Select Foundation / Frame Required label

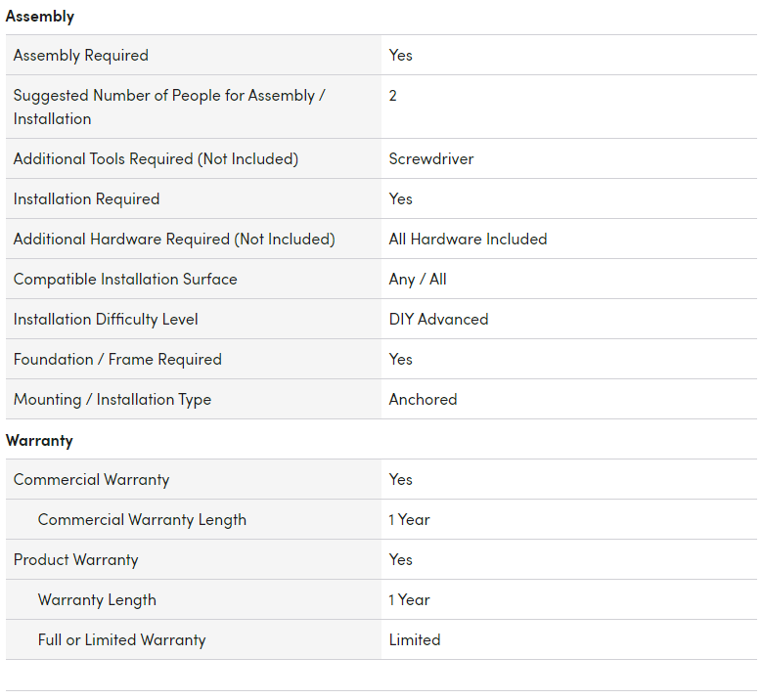(117, 359)
